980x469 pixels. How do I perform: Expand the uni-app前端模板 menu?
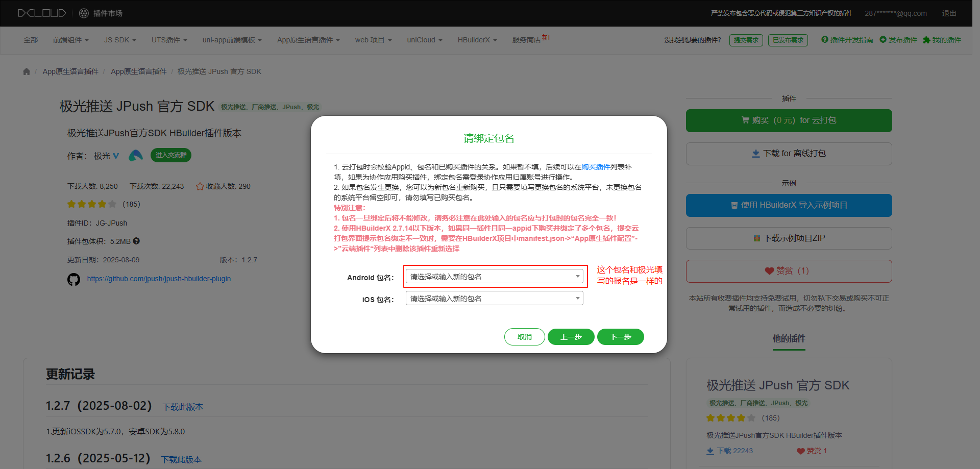[232, 40]
